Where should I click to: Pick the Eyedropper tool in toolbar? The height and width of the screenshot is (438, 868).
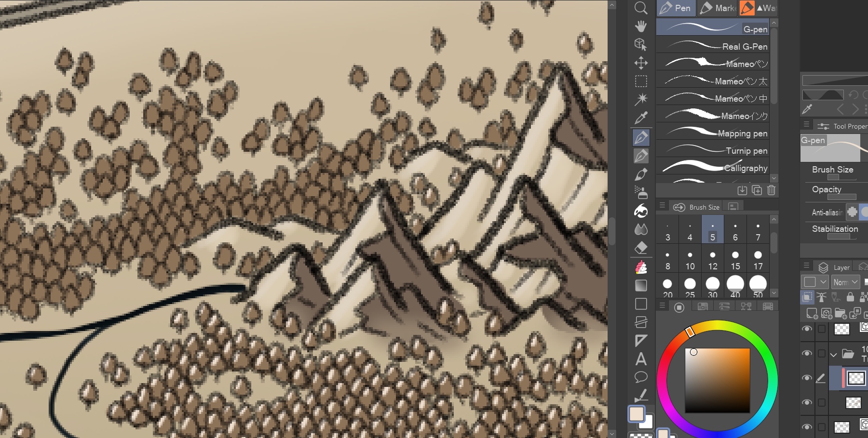(641, 118)
